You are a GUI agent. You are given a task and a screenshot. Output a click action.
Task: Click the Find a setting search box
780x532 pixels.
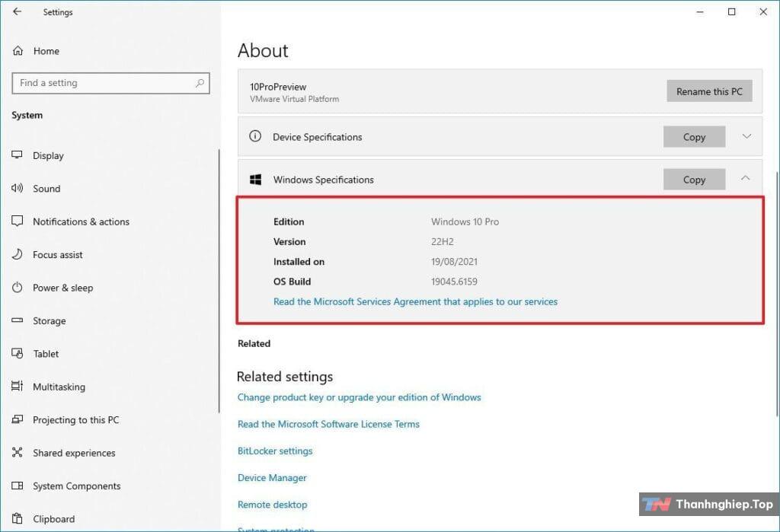(x=110, y=83)
